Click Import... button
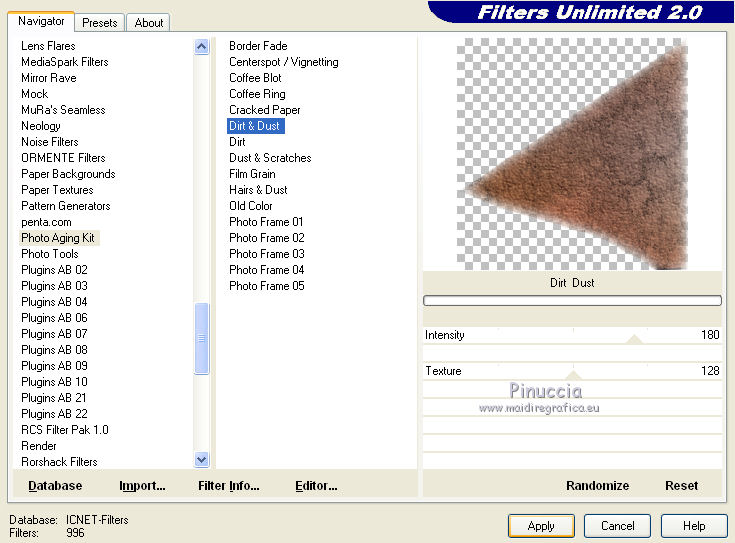This screenshot has width=735, height=543. tap(142, 485)
